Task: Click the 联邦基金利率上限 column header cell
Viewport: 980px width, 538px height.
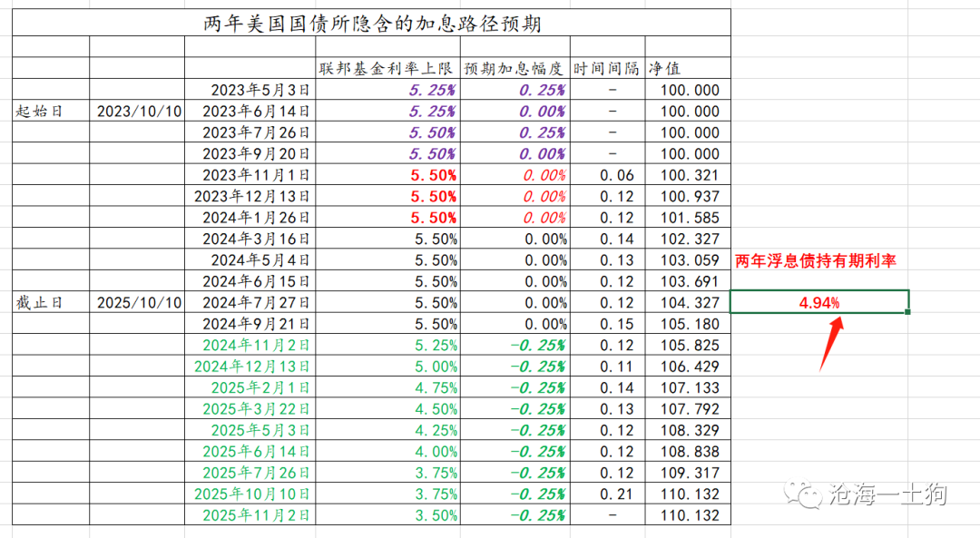Action: 387,68
